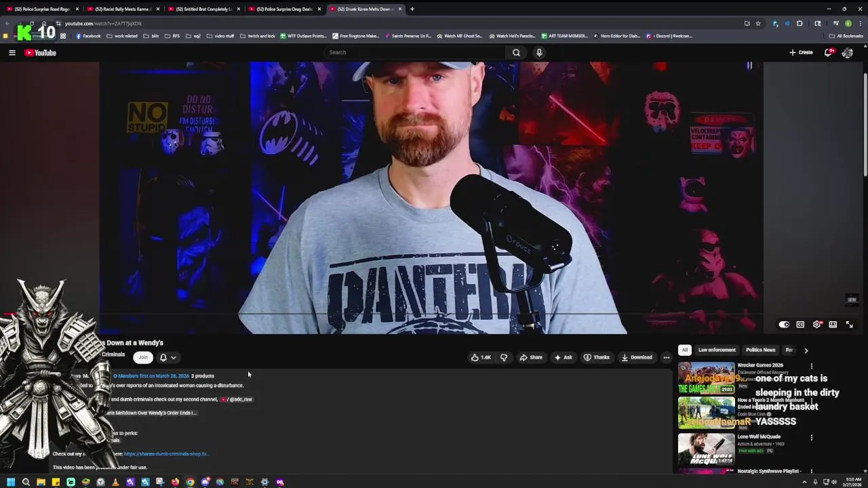The image size is (868, 488).
Task: Bookmark this page with star icon
Action: point(757,24)
